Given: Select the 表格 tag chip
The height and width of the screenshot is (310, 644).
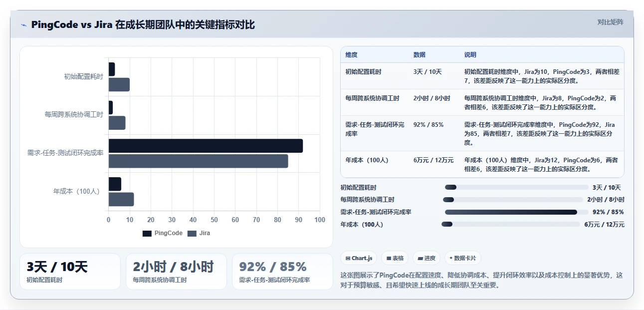Looking at the screenshot, I should [x=395, y=258].
